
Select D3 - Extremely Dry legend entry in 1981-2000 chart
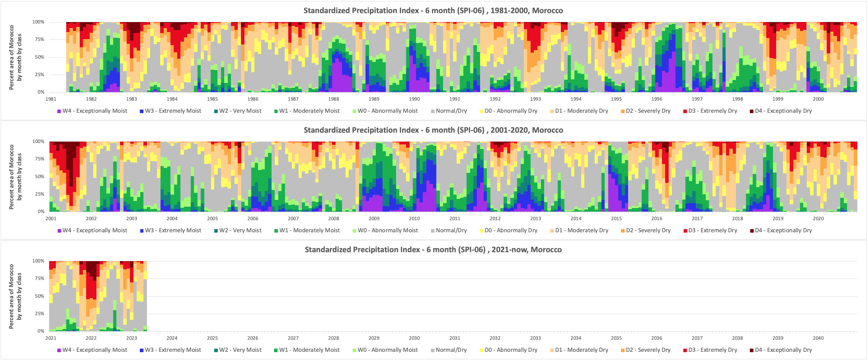tap(710, 111)
